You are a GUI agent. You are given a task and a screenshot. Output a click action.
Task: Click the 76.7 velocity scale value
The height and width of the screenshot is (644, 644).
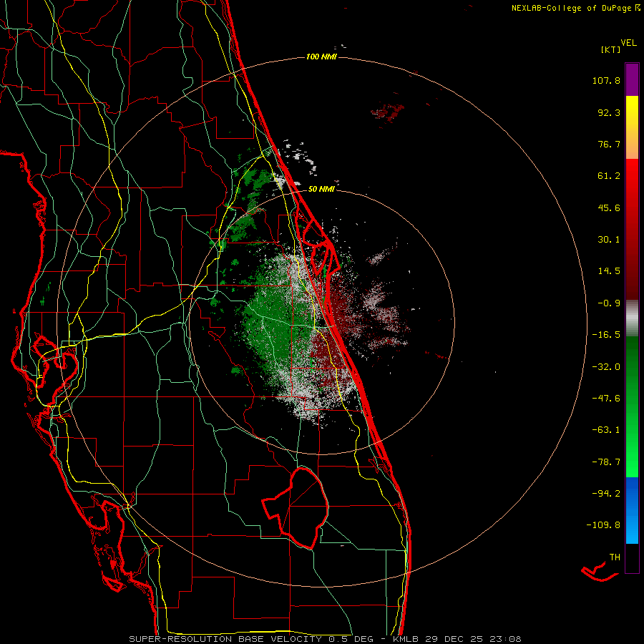point(609,144)
